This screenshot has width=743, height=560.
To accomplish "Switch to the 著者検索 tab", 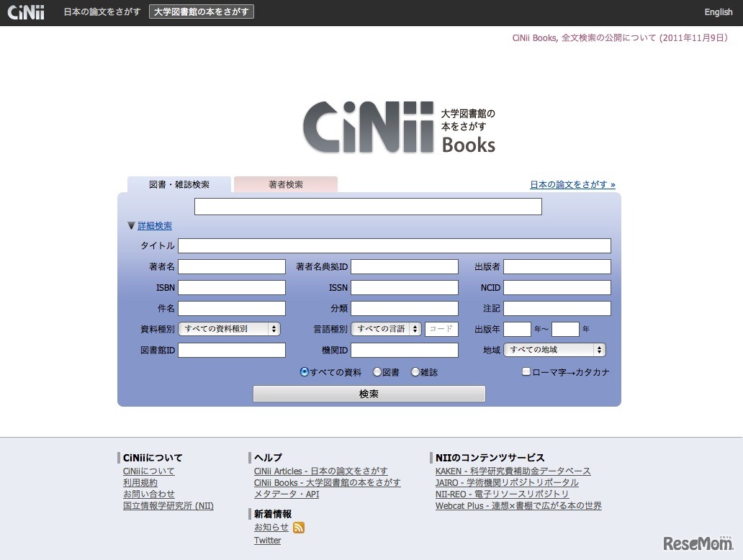I will click(285, 184).
